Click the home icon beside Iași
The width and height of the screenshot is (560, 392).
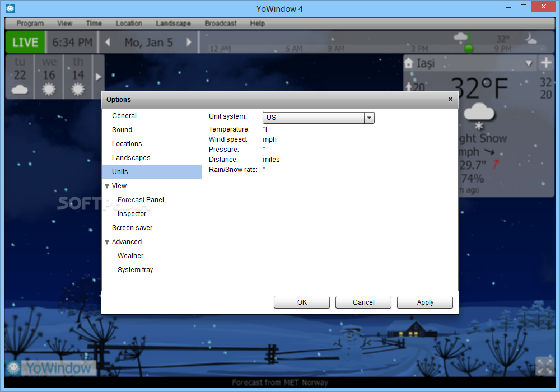pyautogui.click(x=409, y=63)
